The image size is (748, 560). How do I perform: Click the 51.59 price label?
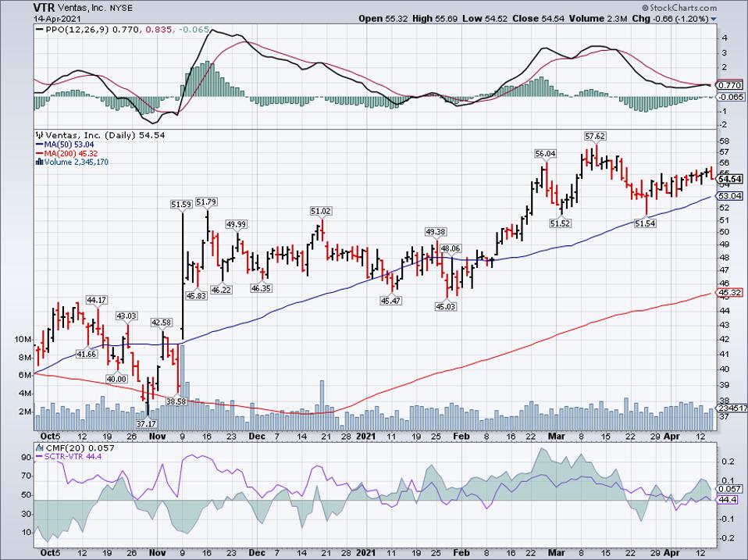coord(181,205)
